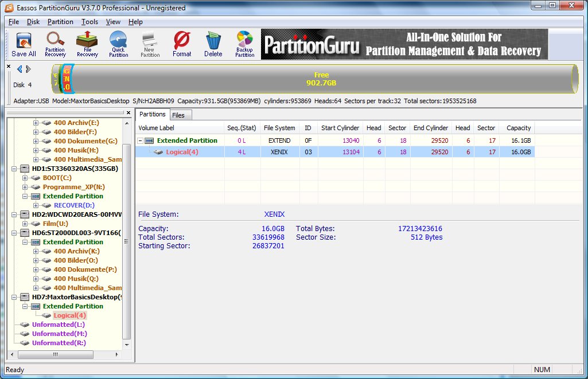Collapse the HD6:ST2000DL003 disk node
Viewport: 588px width, 379px height.
[14, 233]
